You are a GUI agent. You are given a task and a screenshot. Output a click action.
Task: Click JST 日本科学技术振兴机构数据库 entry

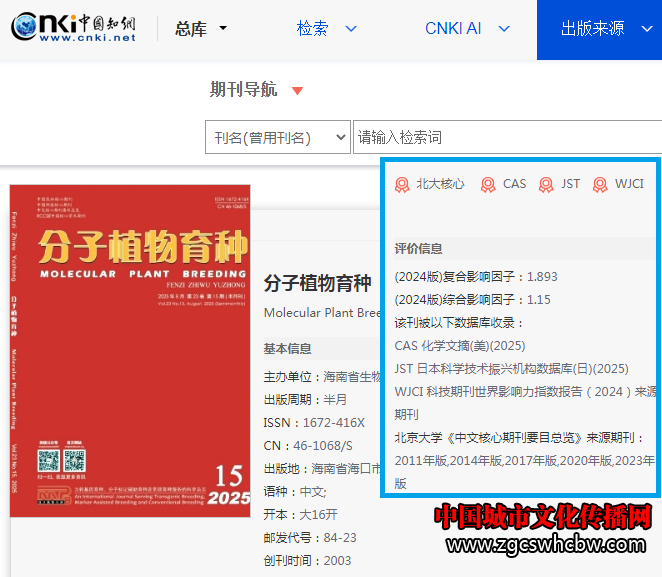point(511,369)
